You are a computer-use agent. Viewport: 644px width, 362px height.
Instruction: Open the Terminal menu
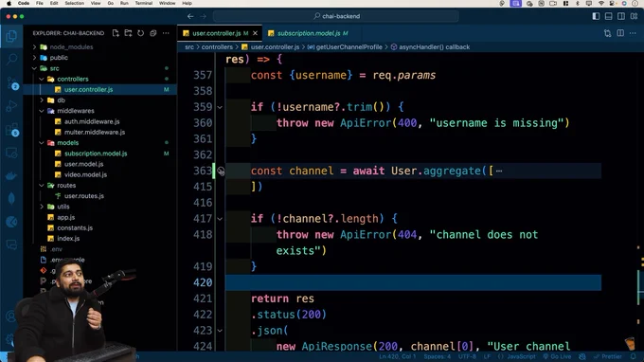tap(144, 3)
